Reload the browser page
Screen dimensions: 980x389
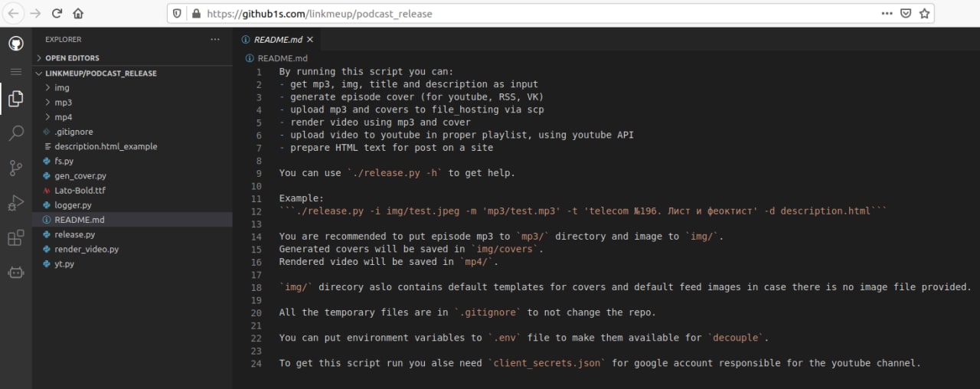click(57, 13)
